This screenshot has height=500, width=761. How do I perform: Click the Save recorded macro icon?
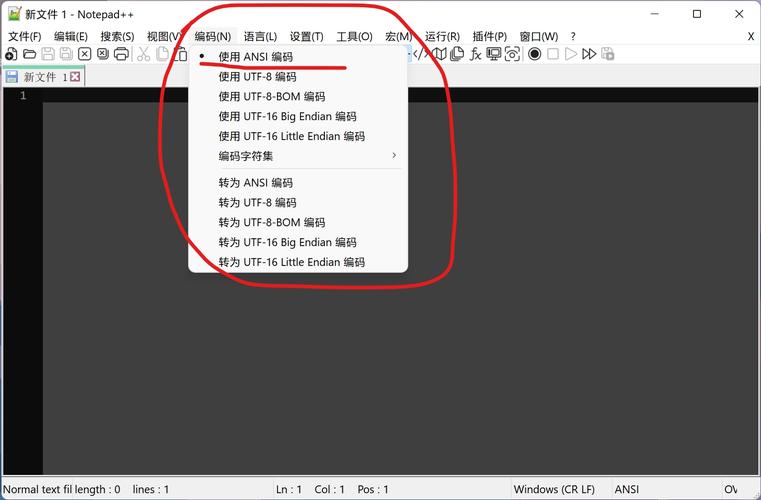(x=608, y=54)
